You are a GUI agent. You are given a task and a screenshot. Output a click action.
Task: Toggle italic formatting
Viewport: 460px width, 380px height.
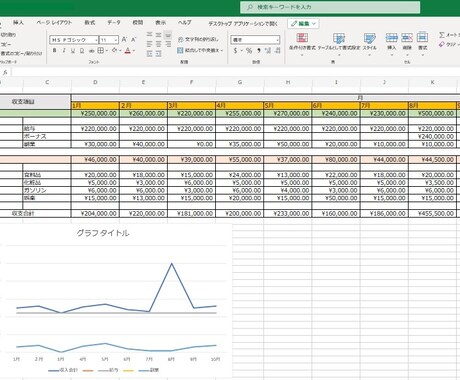point(64,51)
